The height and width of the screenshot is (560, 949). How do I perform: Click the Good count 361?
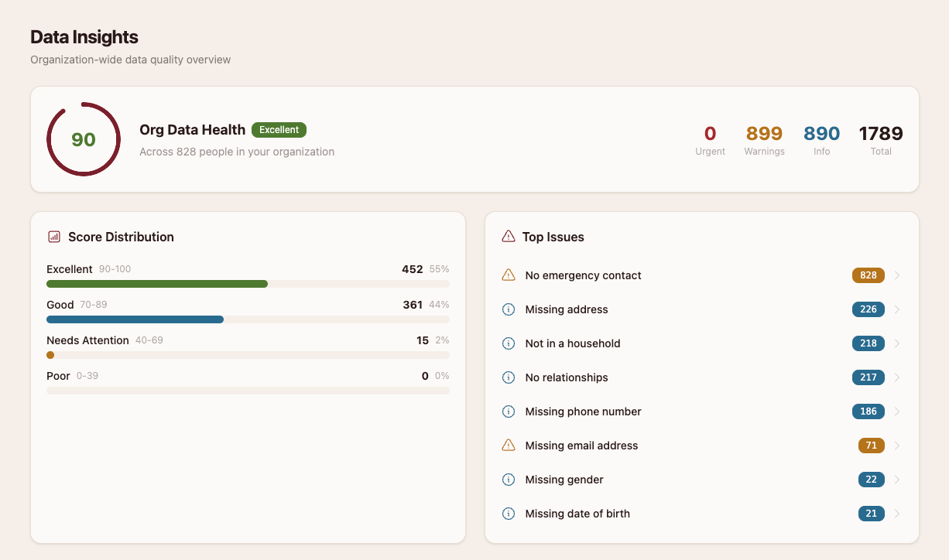413,305
